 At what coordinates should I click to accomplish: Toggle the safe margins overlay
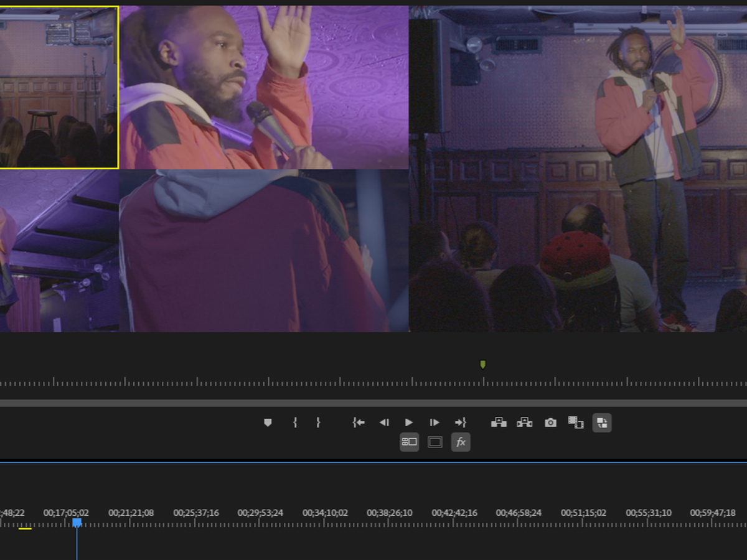point(435,442)
